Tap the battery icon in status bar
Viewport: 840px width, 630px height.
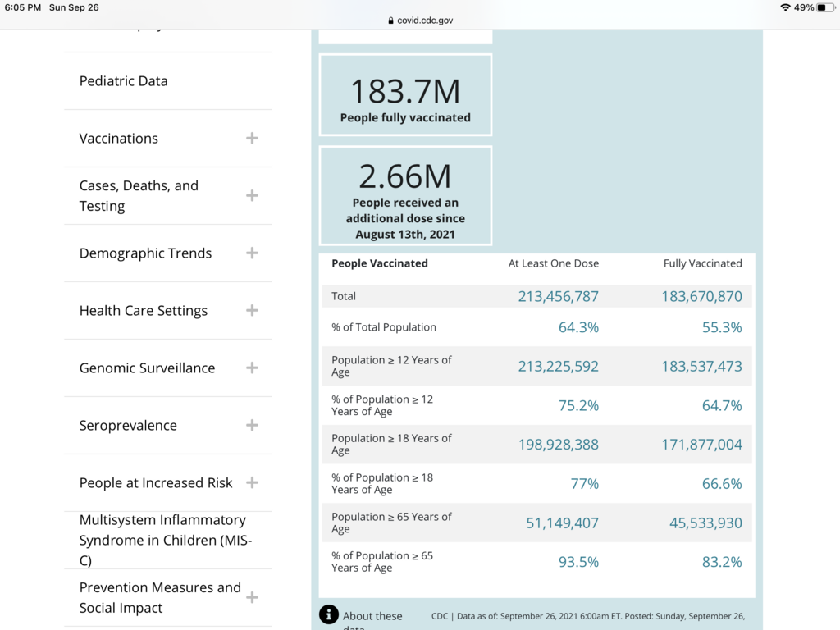(x=824, y=7)
